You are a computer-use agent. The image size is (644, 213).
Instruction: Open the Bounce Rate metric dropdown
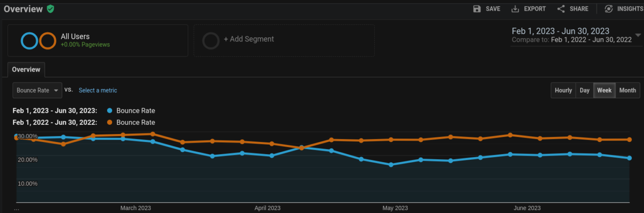[38, 90]
